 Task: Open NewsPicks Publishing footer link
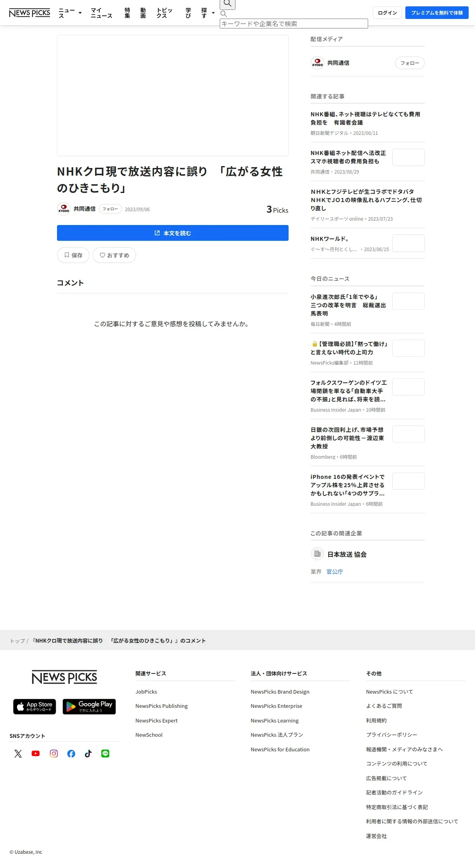pos(161,706)
